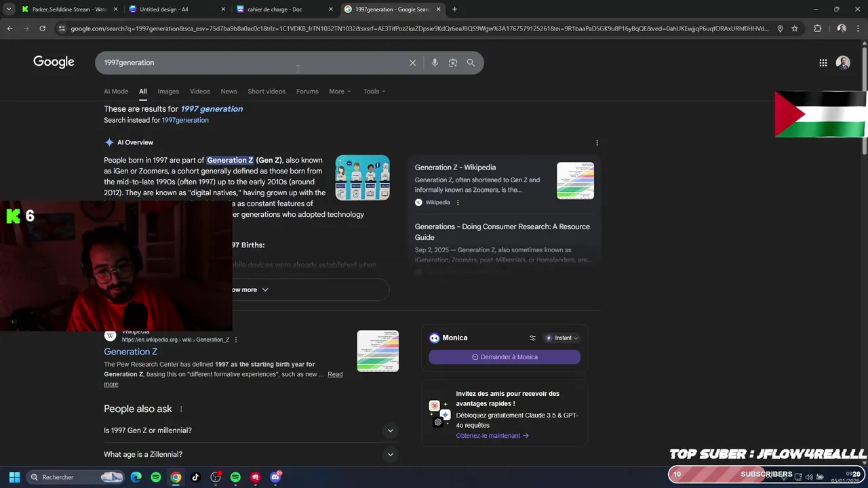
Task: Open Discord from the taskbar
Action: (x=275, y=477)
